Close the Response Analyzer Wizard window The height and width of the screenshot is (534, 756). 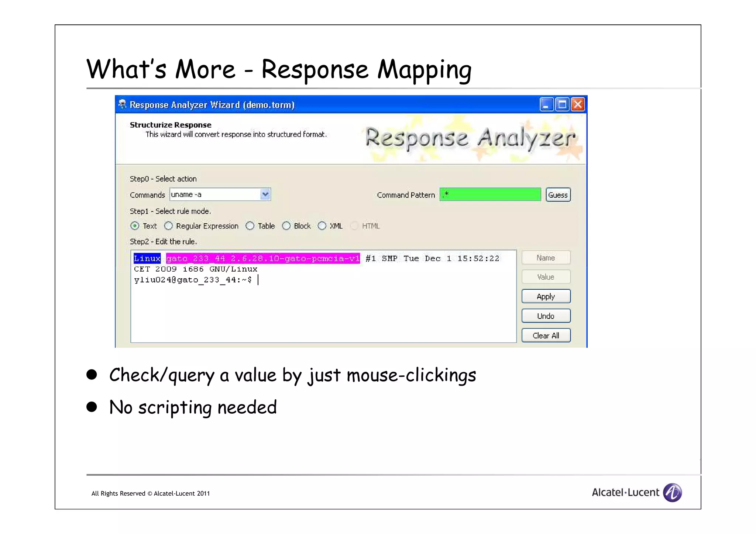coord(578,105)
